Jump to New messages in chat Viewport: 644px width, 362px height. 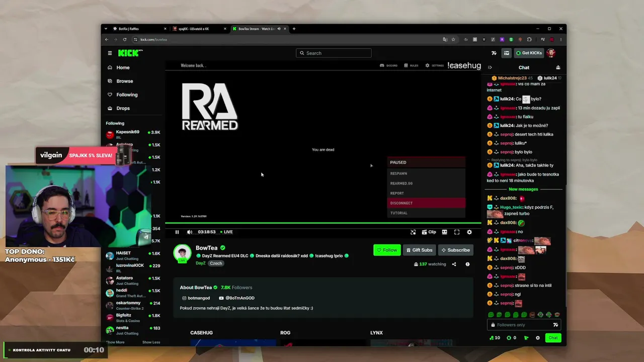[523, 189]
